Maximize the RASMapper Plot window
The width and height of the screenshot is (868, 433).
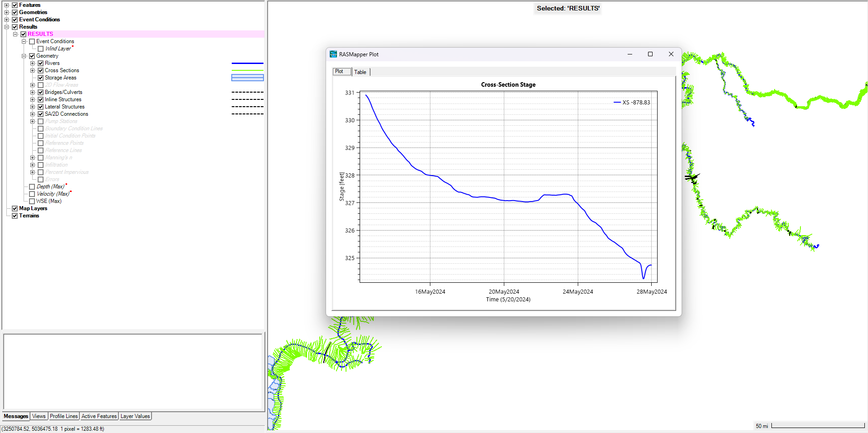tap(650, 54)
